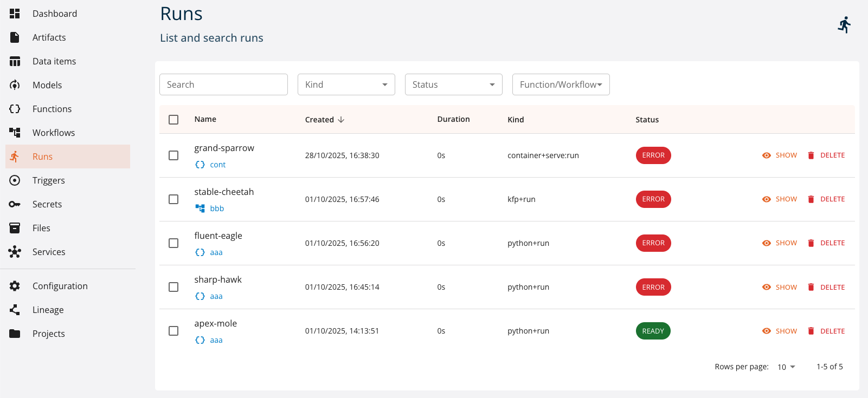Click the running figure icon at top right
The height and width of the screenshot is (398, 868).
point(844,25)
